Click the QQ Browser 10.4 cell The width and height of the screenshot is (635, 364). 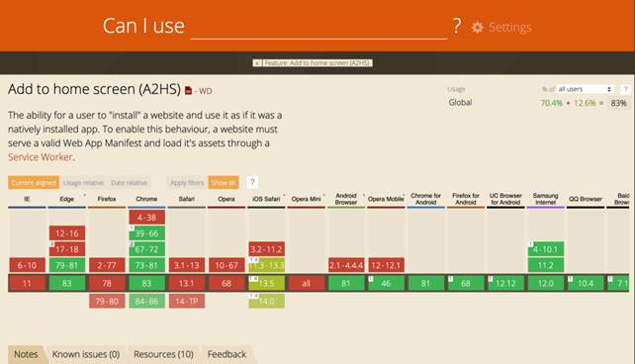coord(586,283)
